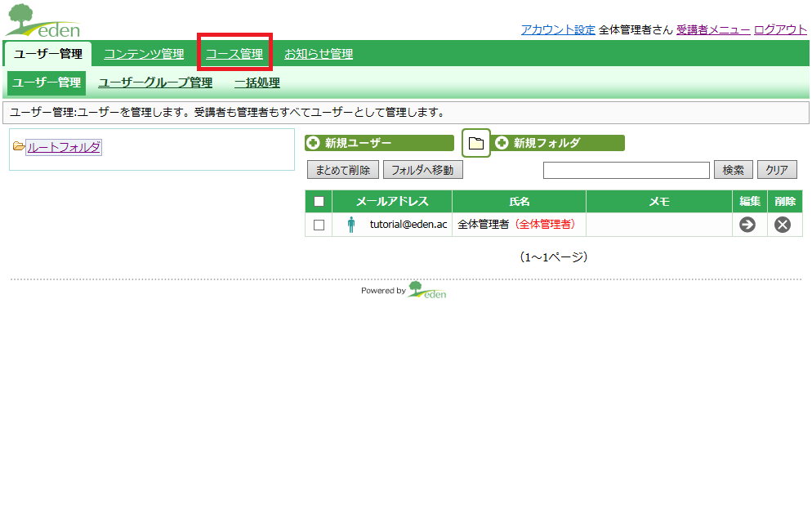
Task: Click the person icon in the tutorial@eden.ac row
Action: [351, 225]
